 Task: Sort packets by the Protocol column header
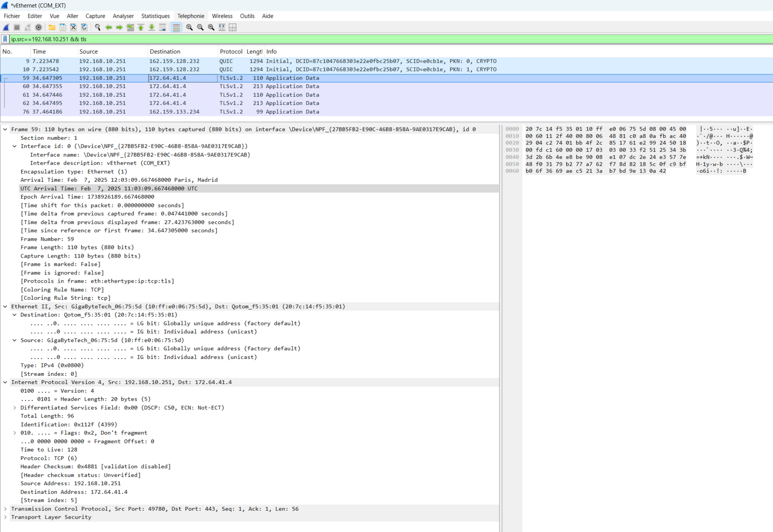(x=230, y=52)
